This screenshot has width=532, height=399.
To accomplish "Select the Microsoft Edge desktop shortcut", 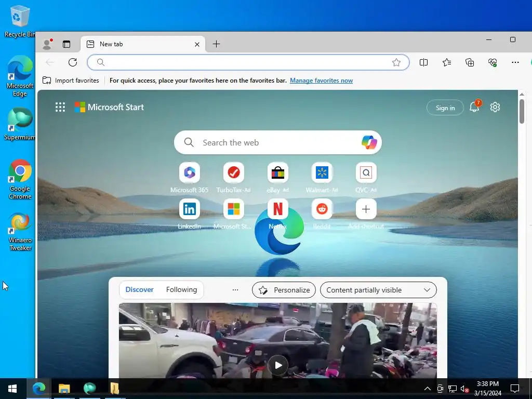I will pos(20,76).
